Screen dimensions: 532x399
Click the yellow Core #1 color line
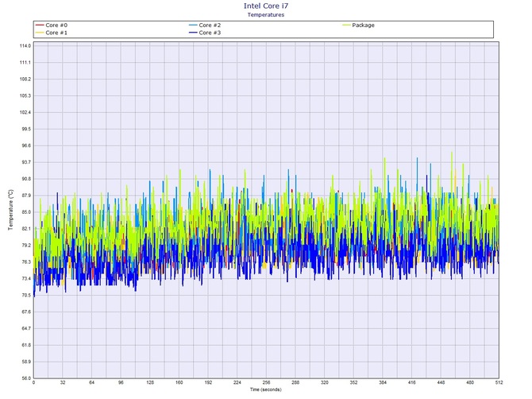click(x=40, y=33)
